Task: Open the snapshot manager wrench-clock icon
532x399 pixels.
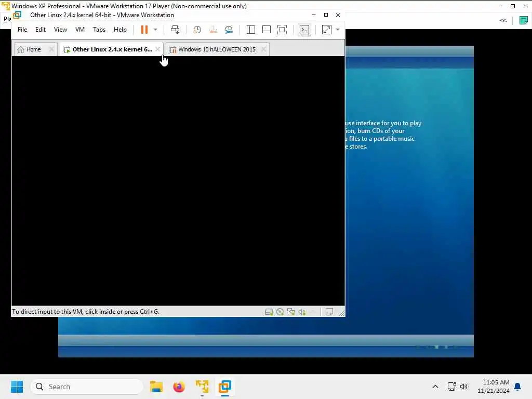Action: pos(229,30)
